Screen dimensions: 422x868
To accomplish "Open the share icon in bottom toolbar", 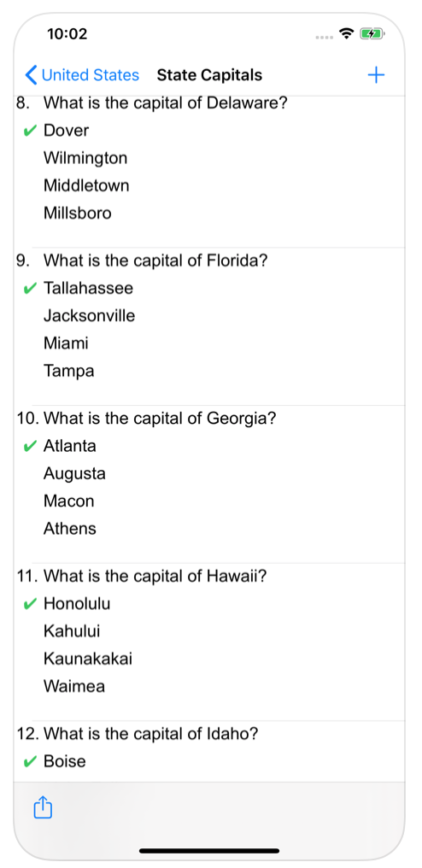I will (43, 806).
